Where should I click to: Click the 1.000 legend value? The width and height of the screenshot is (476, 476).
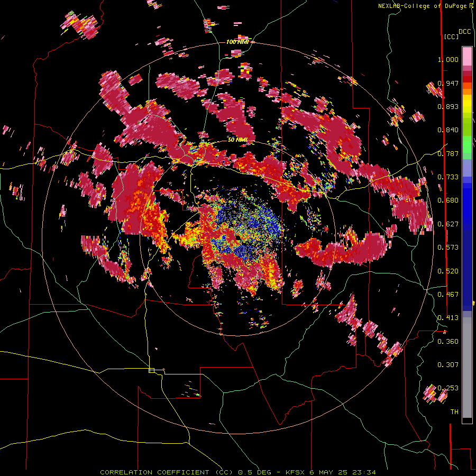pos(448,59)
